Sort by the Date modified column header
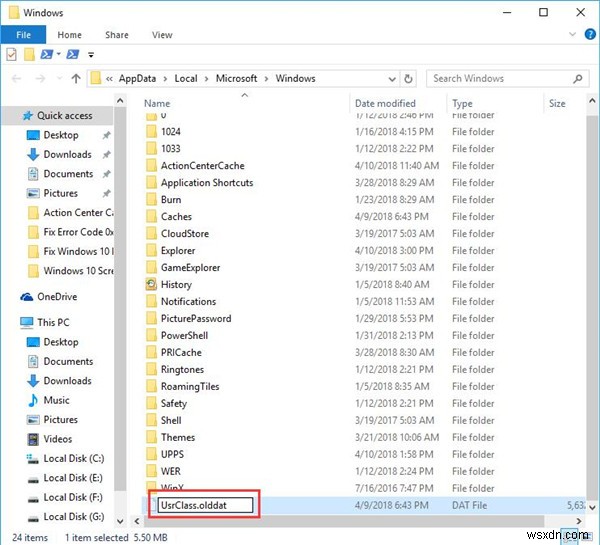This screenshot has height=545, width=600. 385,103
